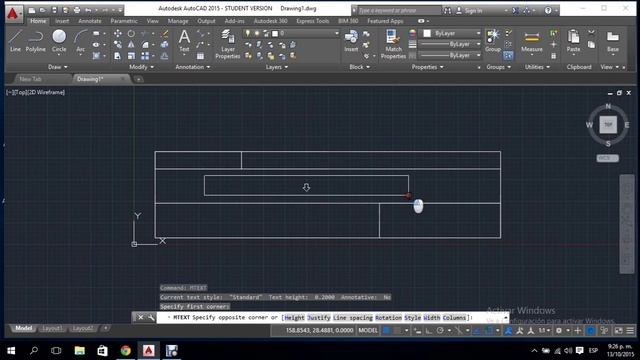Click the Move tool icon
The height and width of the screenshot is (360, 640).
point(118,33)
